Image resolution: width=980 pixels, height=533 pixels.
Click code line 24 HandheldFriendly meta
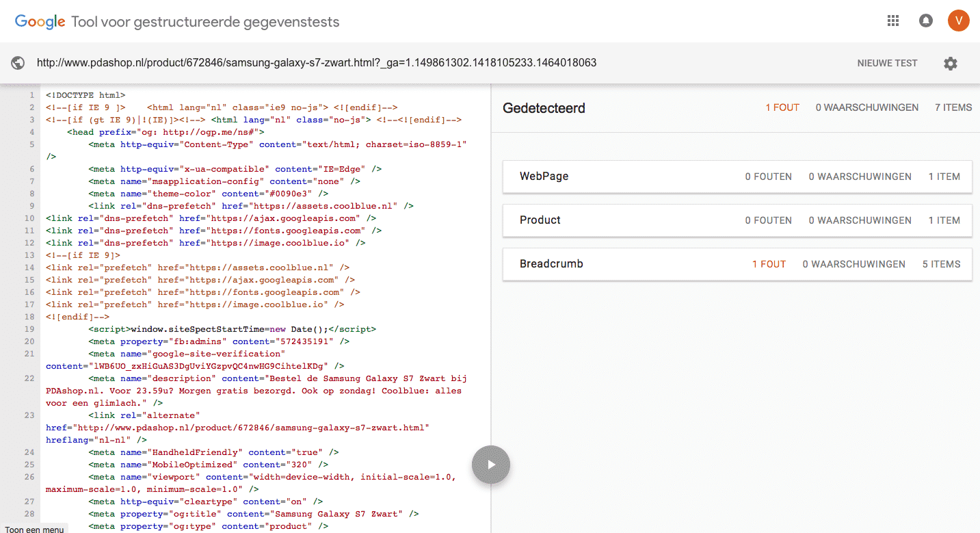[213, 452]
